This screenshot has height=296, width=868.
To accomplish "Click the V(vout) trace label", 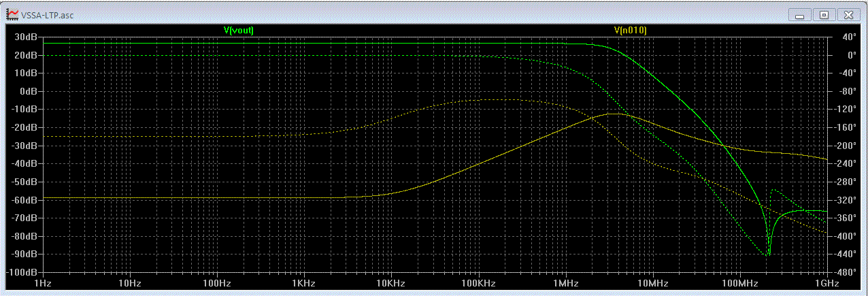I will [238, 30].
